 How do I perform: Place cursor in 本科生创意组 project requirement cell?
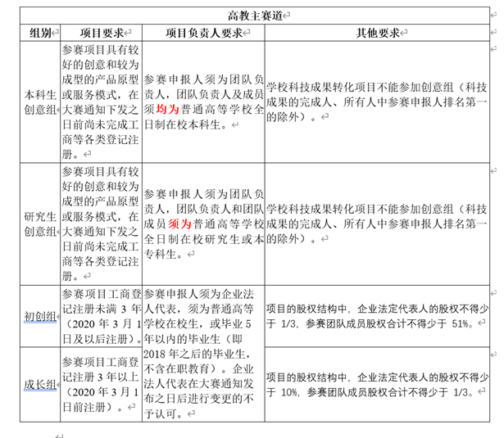[101, 102]
